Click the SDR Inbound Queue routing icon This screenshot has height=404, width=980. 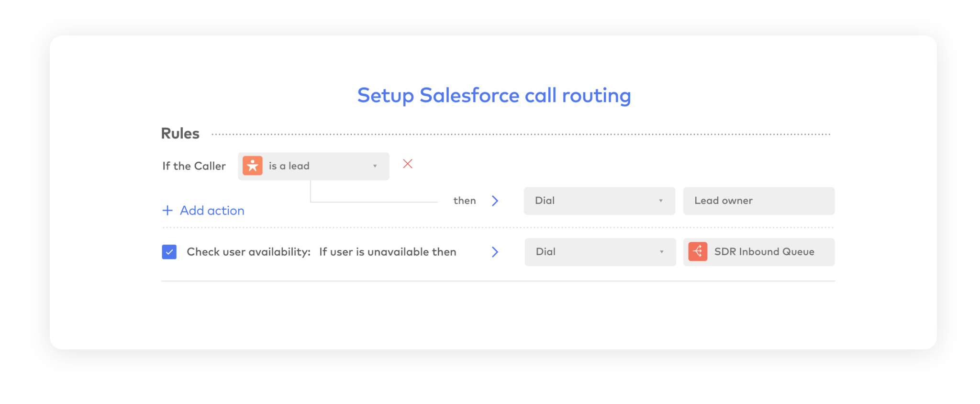[698, 252]
